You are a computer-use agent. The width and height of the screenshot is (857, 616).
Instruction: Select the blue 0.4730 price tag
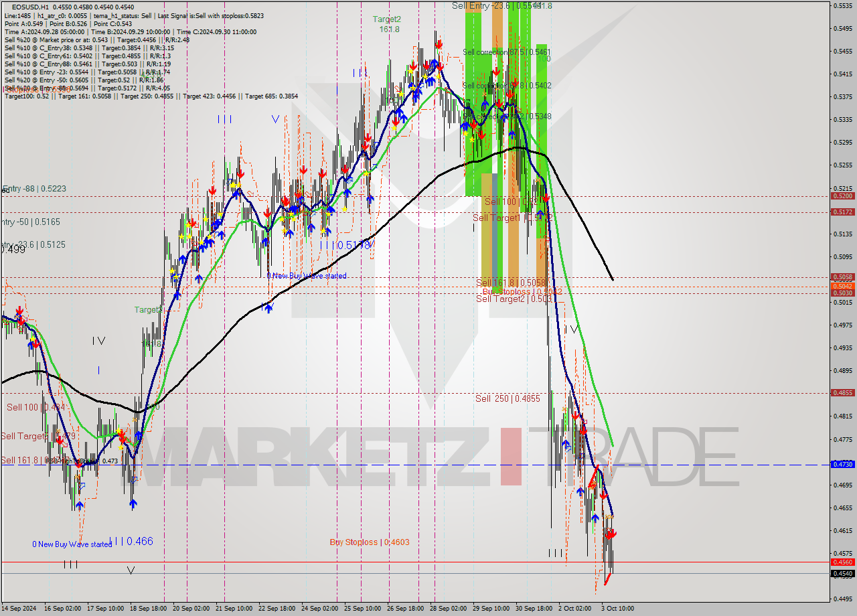[842, 464]
